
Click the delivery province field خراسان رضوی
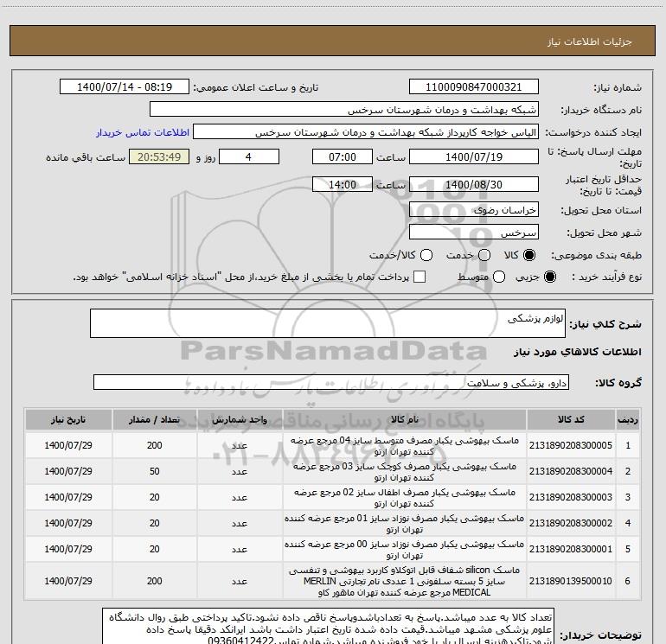click(474, 210)
